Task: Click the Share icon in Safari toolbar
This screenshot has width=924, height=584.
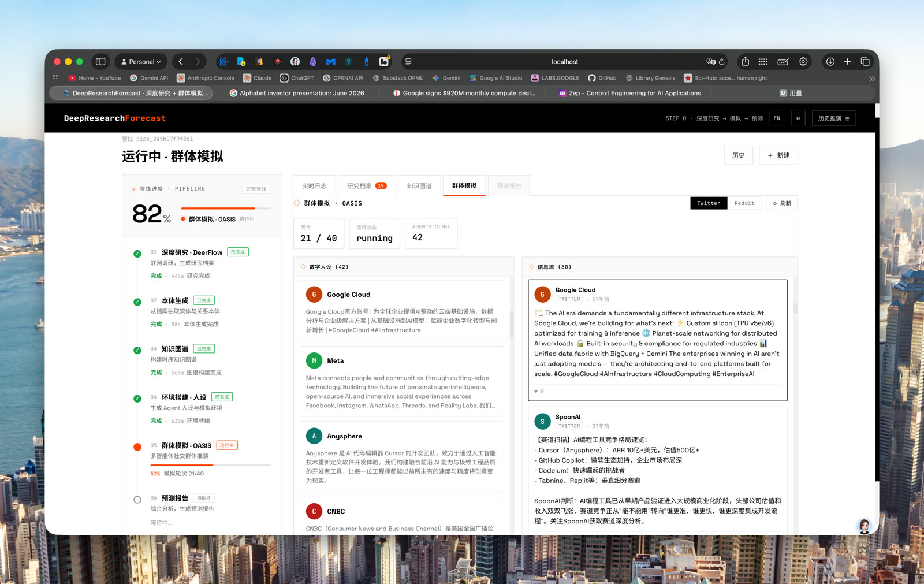Action: click(746, 62)
